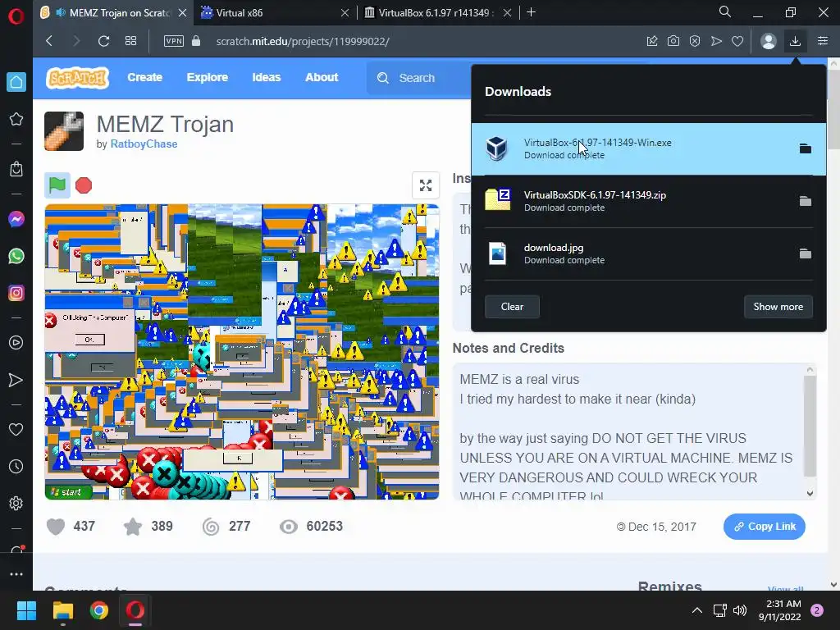This screenshot has width=840, height=630.
Task: Open the Ideas menu item
Action: point(267,77)
